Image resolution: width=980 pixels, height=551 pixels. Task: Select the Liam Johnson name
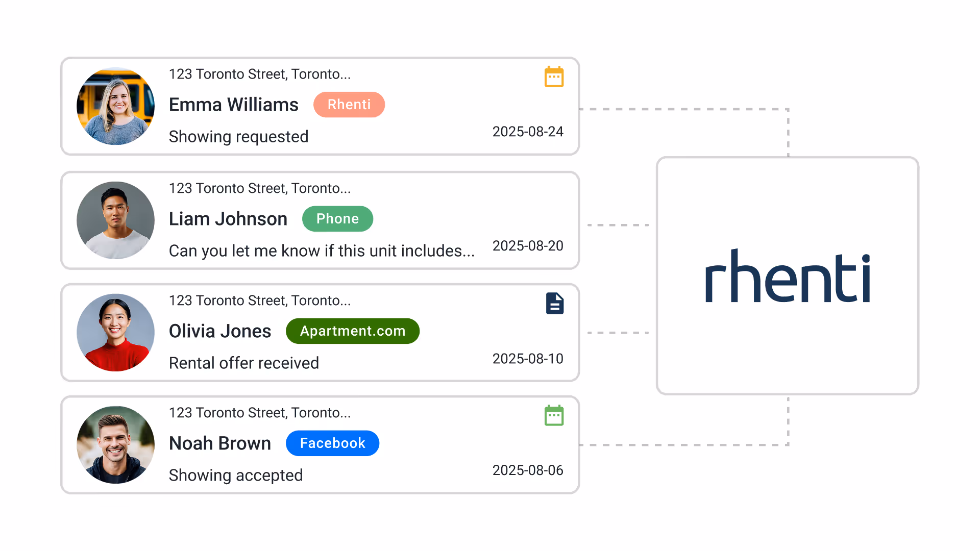228,219
